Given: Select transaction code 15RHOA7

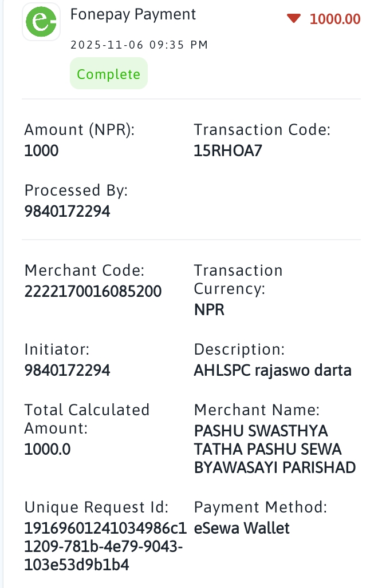Looking at the screenshot, I should [228, 151].
